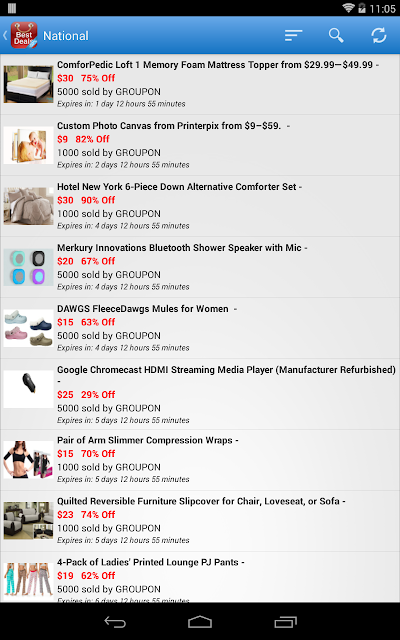The height and width of the screenshot is (640, 400).
Task: Open Quilted Reversible Furniture Slipcover deal
Action: (x=200, y=521)
